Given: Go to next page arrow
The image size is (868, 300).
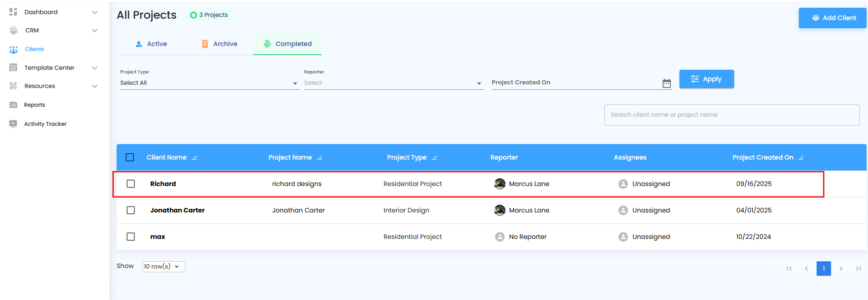Looking at the screenshot, I should tap(841, 269).
